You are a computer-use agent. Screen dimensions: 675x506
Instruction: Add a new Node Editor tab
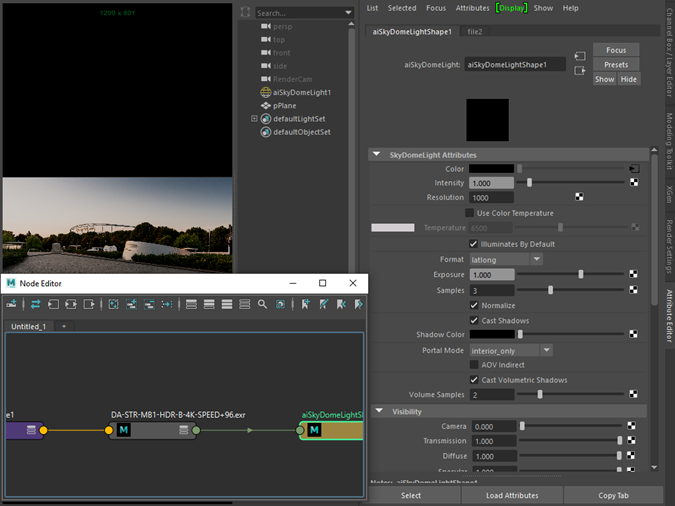click(64, 326)
